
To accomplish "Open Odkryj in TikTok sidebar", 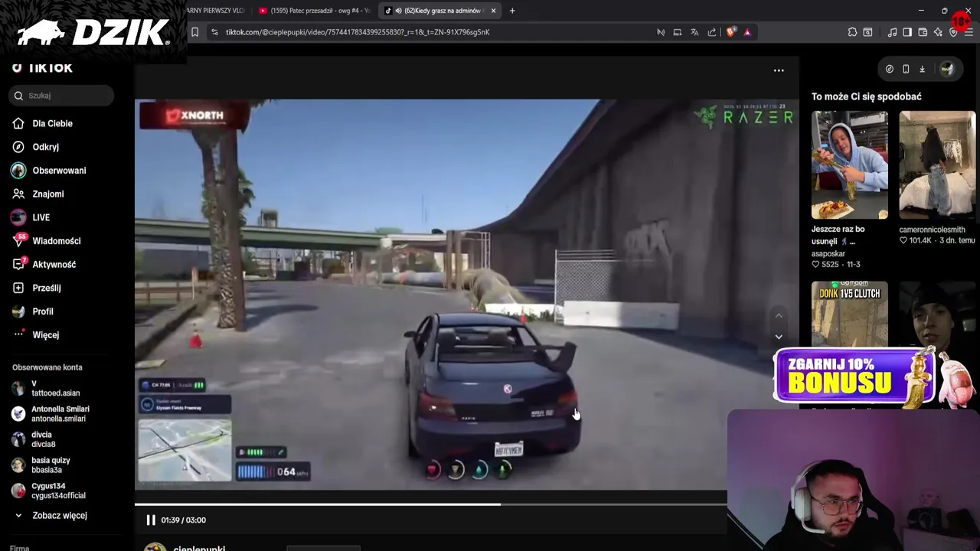I will [45, 147].
